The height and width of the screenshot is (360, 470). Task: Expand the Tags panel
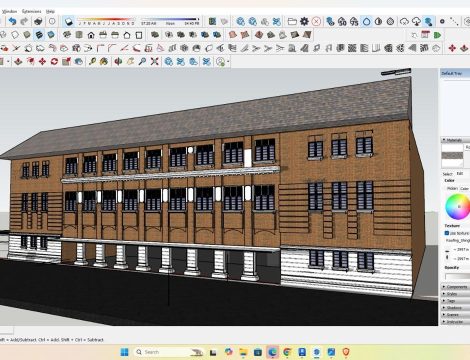click(455, 301)
